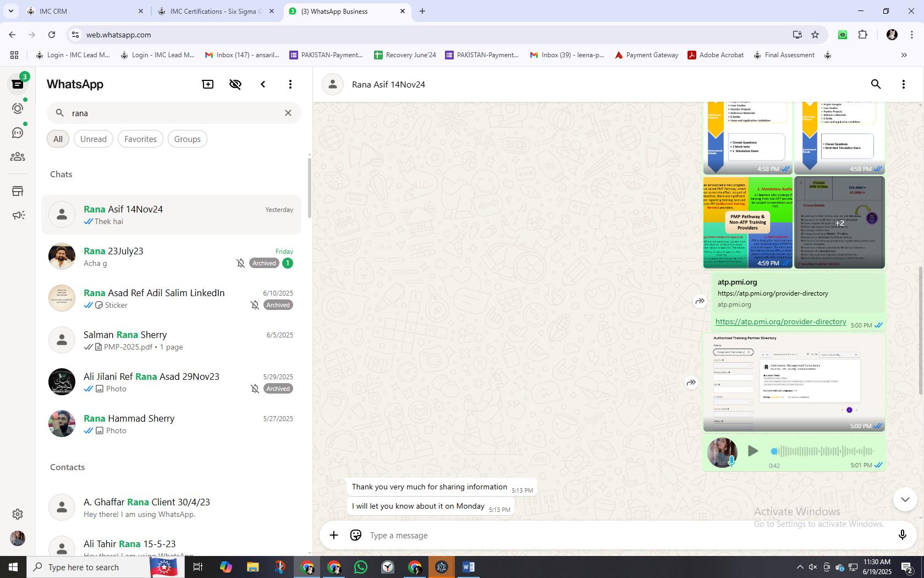This screenshot has height=578, width=924.
Task: Open the Communities icon
Action: (x=18, y=157)
